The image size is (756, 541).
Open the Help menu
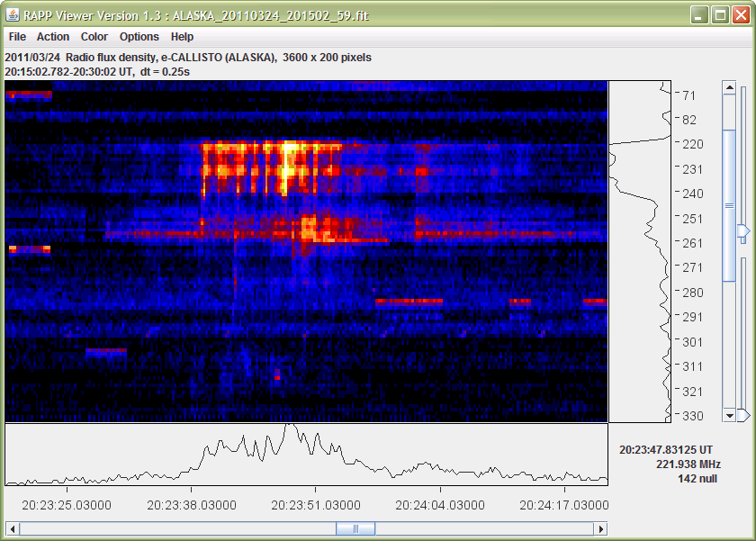(182, 37)
